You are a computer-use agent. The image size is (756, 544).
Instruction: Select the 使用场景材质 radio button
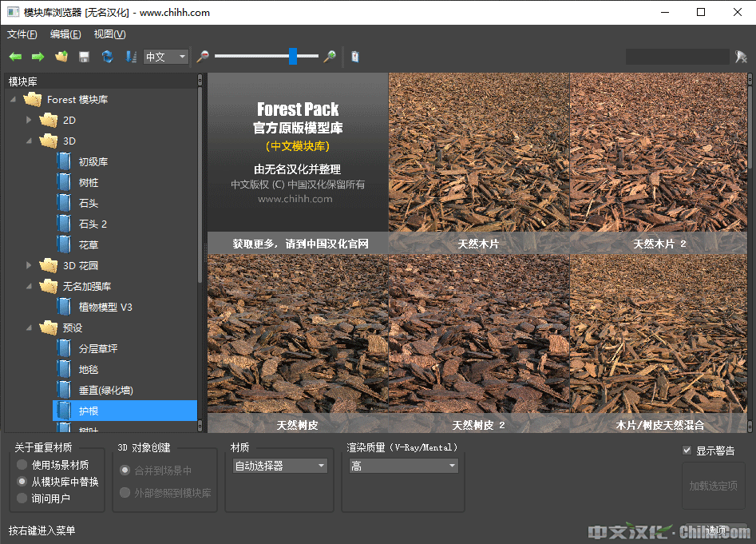22,465
